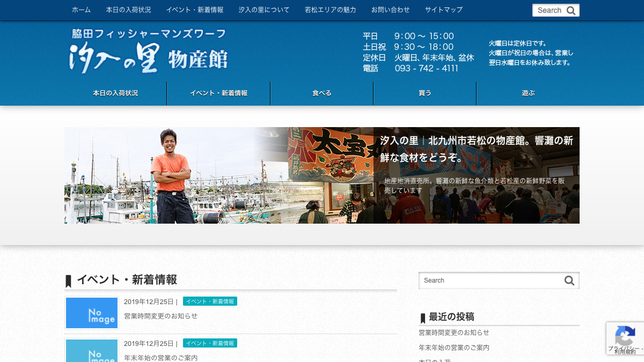
Task: Select イベント・新着情報 tab in main blue menu
Action: point(218,93)
